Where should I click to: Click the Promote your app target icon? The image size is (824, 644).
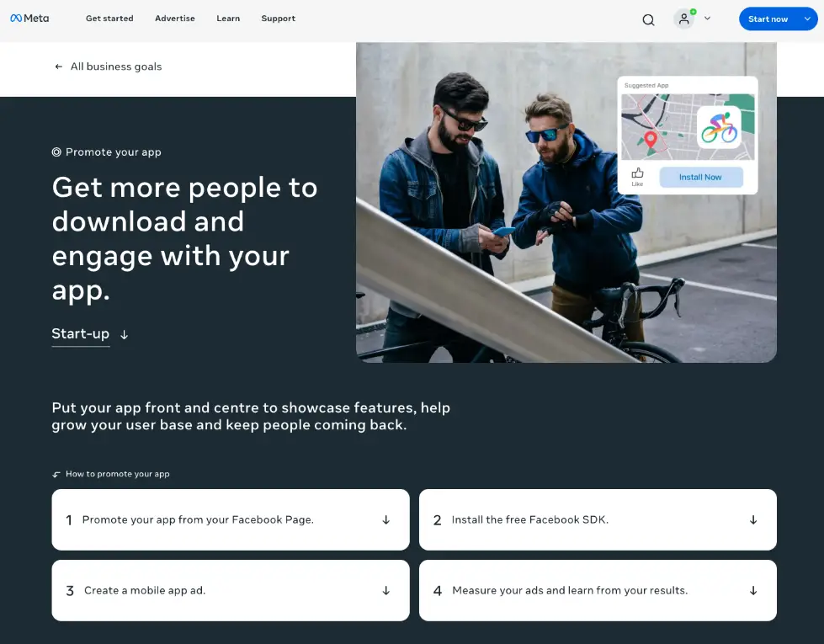coord(55,152)
